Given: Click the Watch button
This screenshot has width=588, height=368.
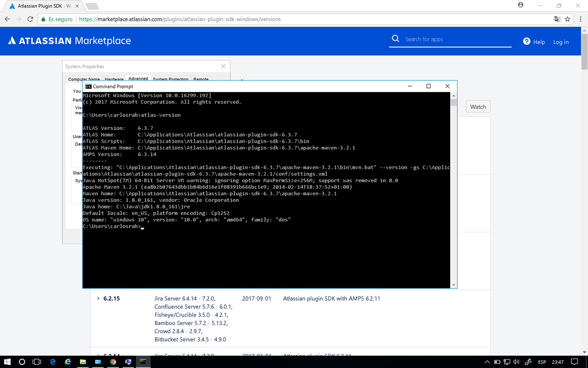Looking at the screenshot, I should point(478,107).
